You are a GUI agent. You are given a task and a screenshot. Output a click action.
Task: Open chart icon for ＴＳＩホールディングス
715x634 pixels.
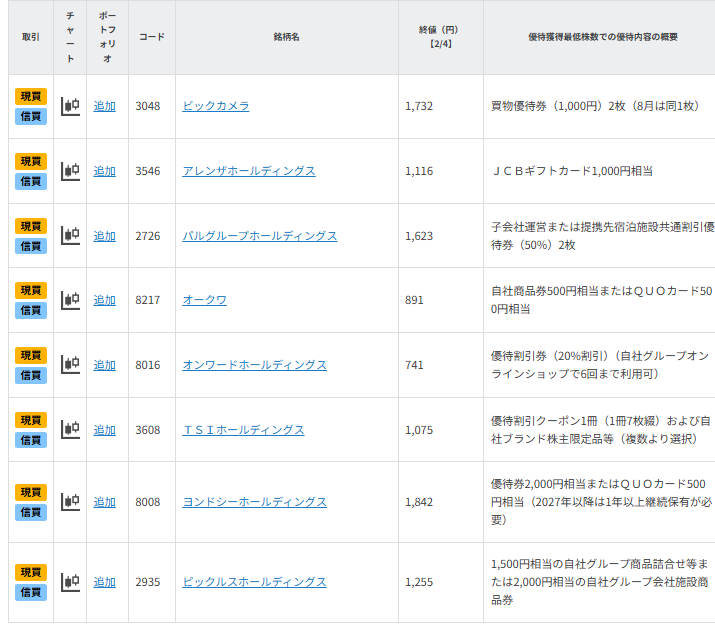pyautogui.click(x=70, y=430)
